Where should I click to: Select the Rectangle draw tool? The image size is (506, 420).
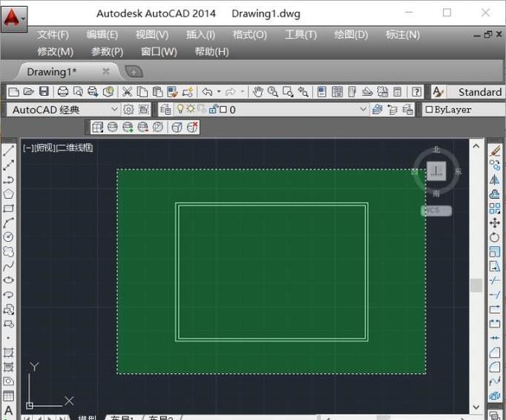click(9, 209)
